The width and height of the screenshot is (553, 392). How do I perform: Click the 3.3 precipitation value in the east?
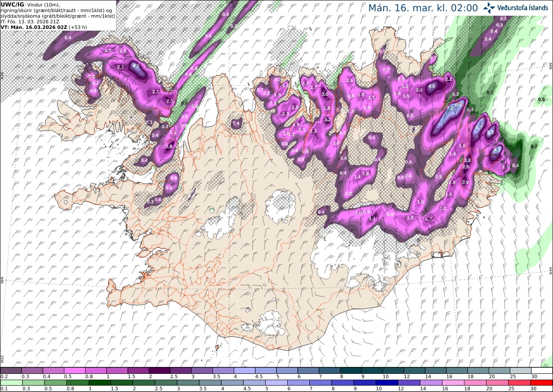467,160
